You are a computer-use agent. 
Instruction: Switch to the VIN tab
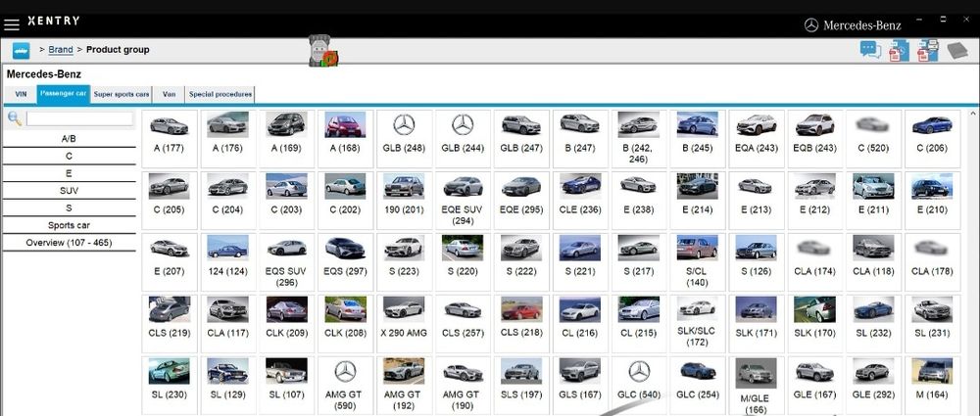tap(21, 94)
